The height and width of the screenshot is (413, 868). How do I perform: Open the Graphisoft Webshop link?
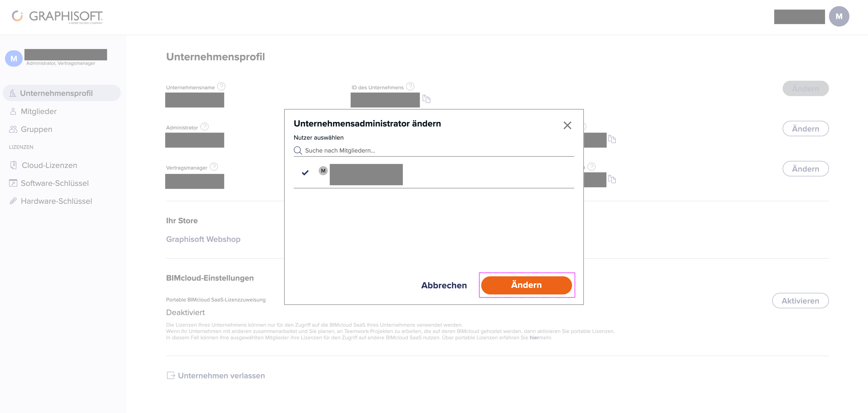[x=203, y=239]
